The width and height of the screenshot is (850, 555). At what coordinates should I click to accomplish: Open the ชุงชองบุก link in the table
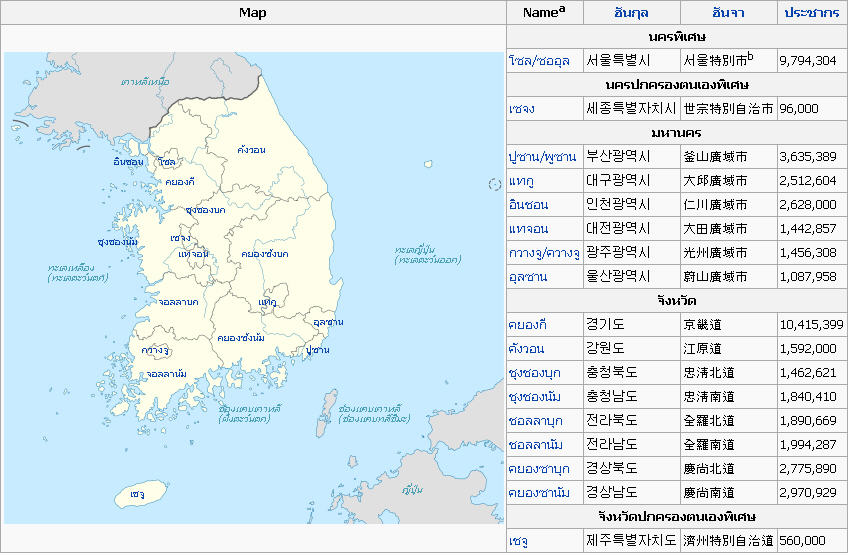click(535, 373)
